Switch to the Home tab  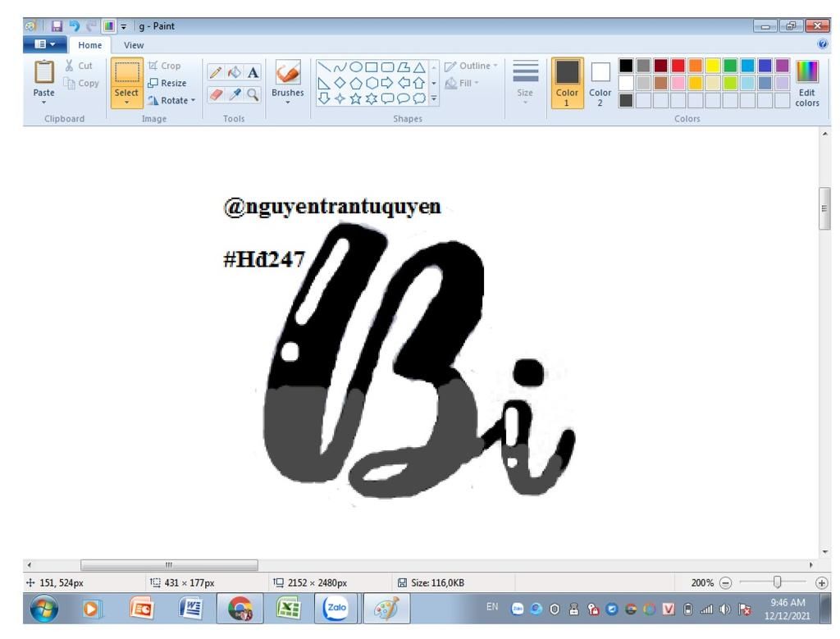(x=89, y=45)
